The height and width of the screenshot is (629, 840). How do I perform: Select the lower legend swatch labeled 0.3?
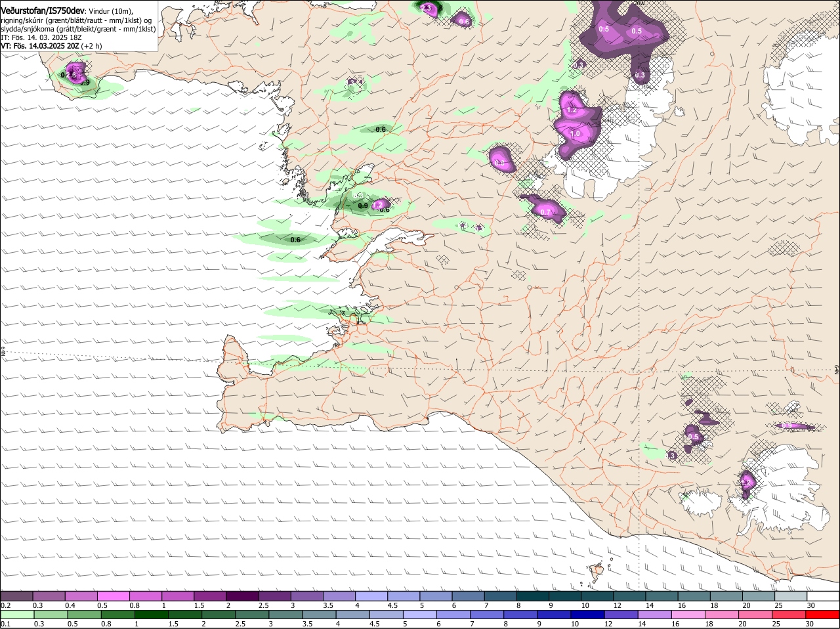pos(51,615)
